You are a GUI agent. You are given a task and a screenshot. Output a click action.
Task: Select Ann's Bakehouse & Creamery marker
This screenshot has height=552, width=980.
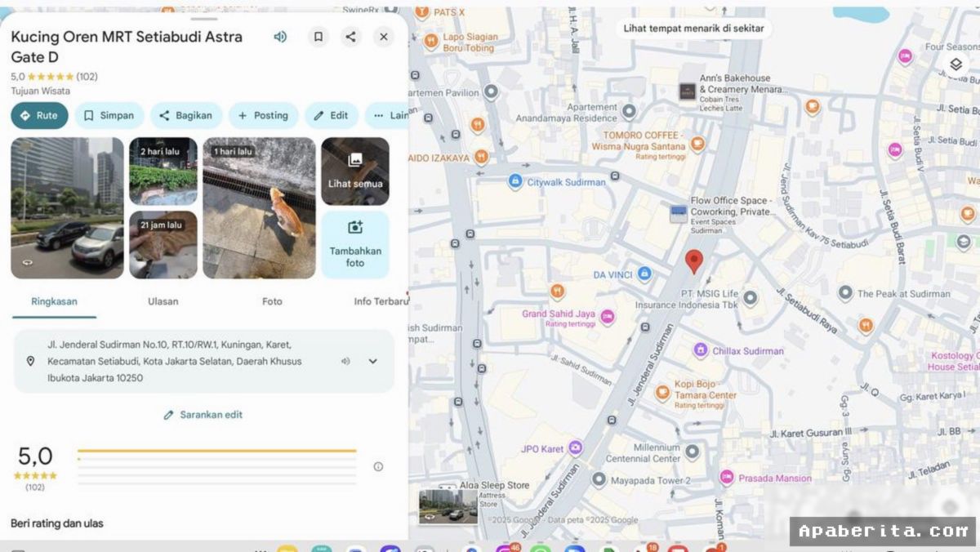(688, 91)
